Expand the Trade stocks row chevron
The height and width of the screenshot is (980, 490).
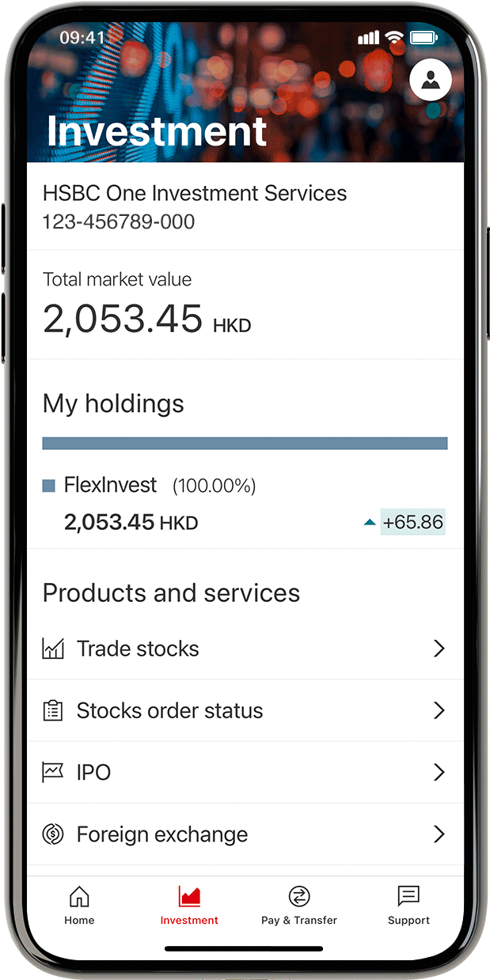point(439,648)
